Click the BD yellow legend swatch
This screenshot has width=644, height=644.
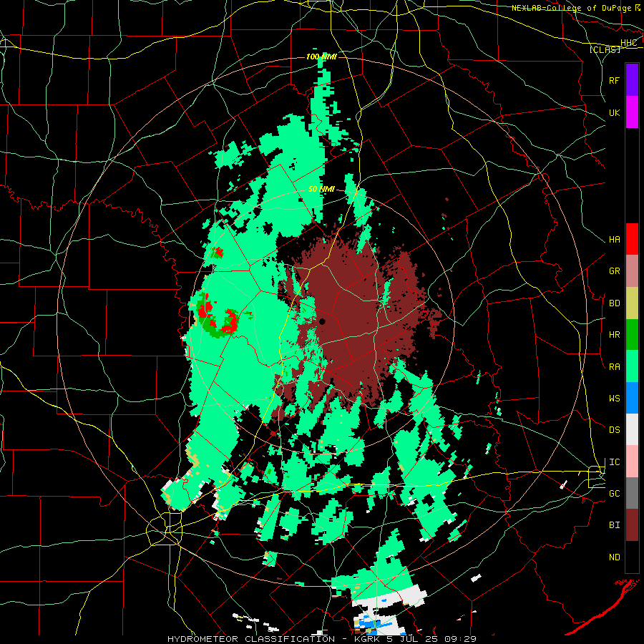pyautogui.click(x=632, y=303)
